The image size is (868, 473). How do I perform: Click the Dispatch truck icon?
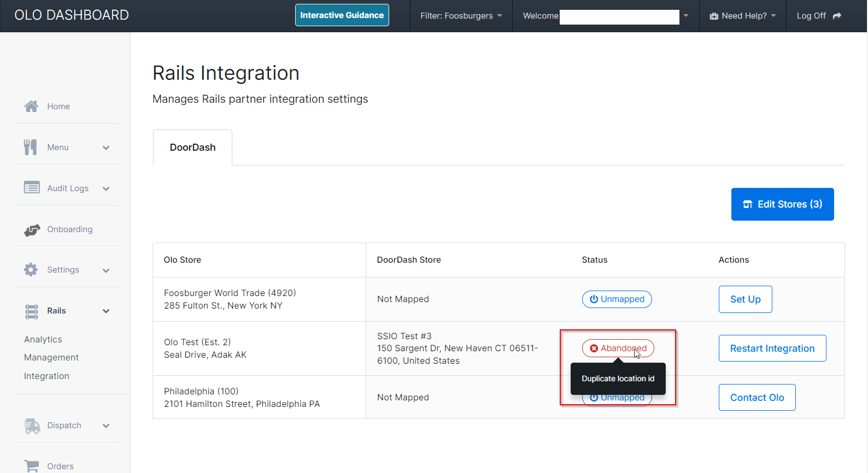pos(32,426)
